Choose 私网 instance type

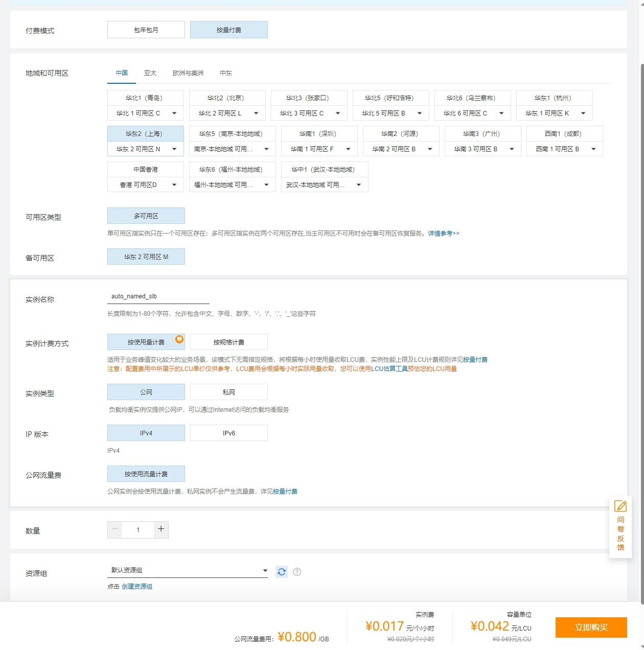point(229,392)
